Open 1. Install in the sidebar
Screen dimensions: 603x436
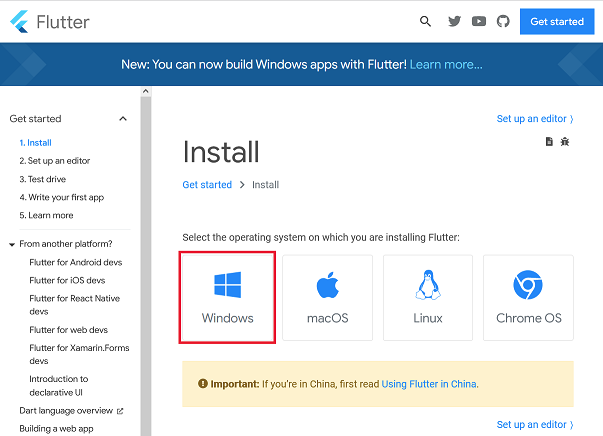click(35, 143)
